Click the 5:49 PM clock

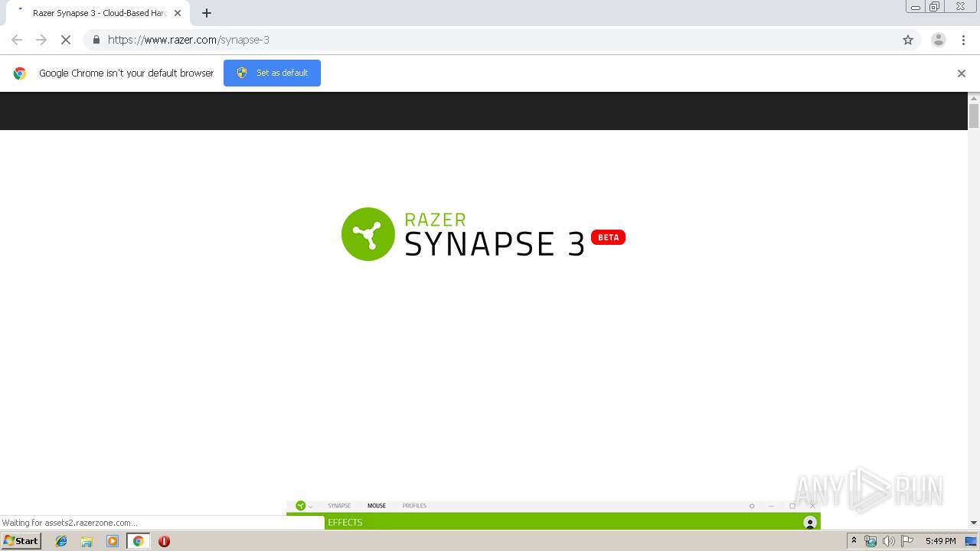click(x=940, y=541)
